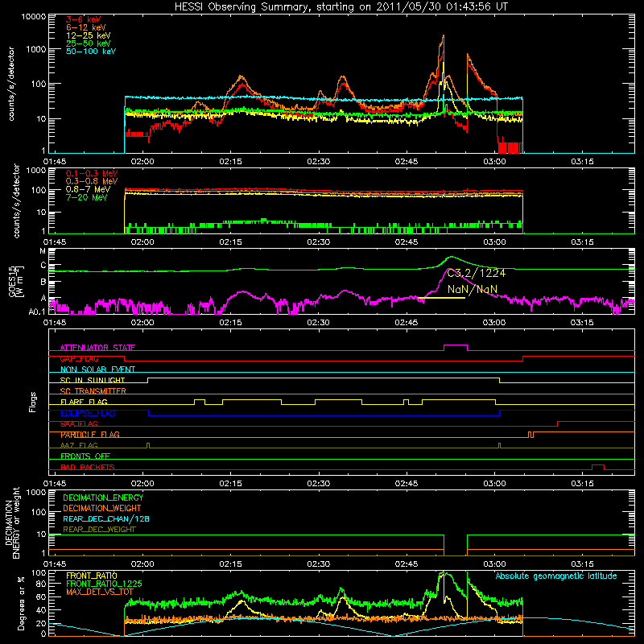Select the AAZ_FLAG label

[79, 445]
